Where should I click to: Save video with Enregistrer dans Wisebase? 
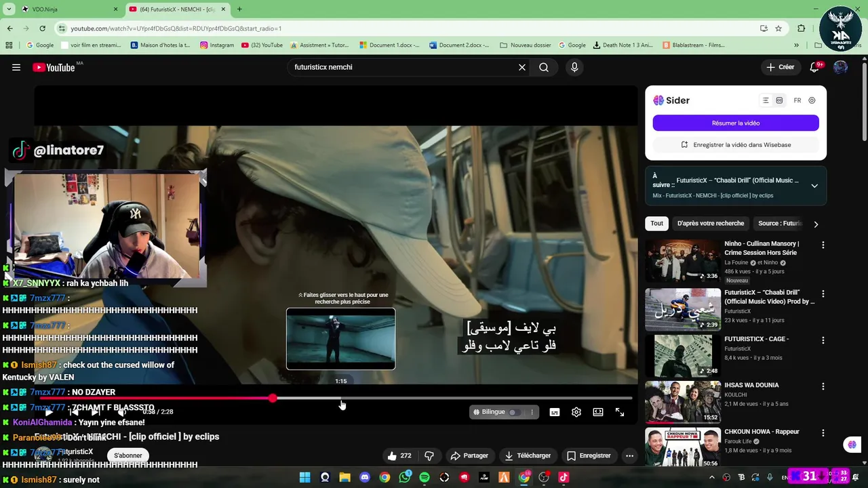click(736, 144)
